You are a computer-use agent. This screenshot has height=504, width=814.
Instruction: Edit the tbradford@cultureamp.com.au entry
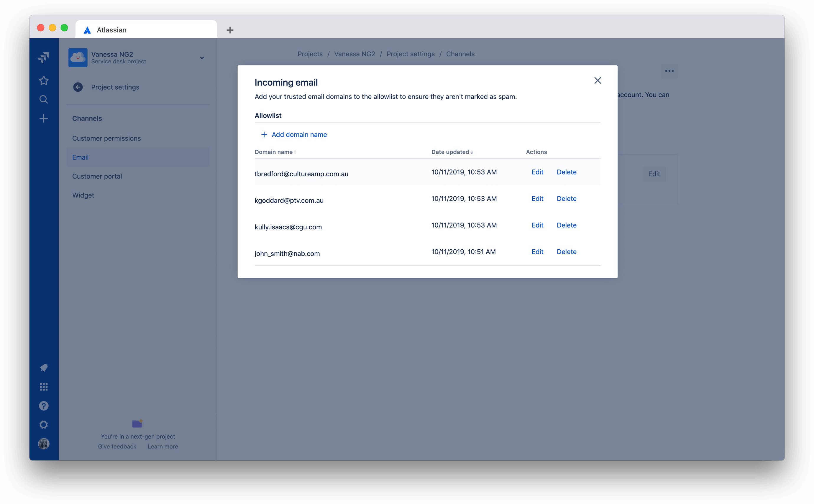[537, 172]
